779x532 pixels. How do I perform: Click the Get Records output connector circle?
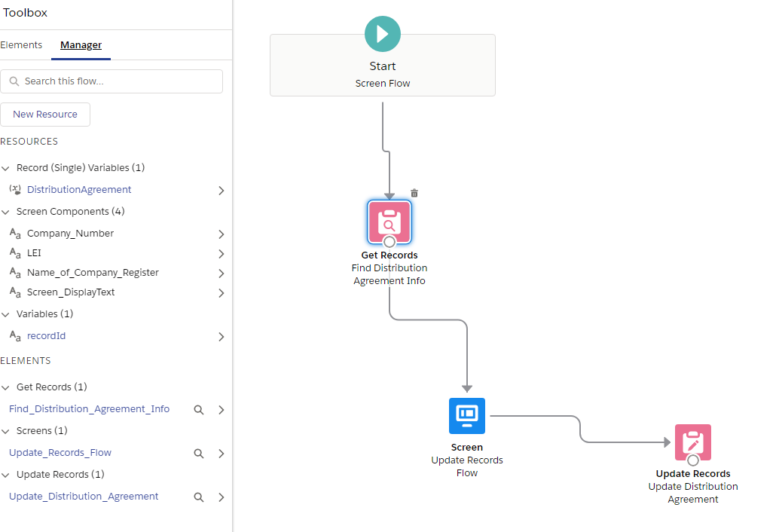coord(389,242)
